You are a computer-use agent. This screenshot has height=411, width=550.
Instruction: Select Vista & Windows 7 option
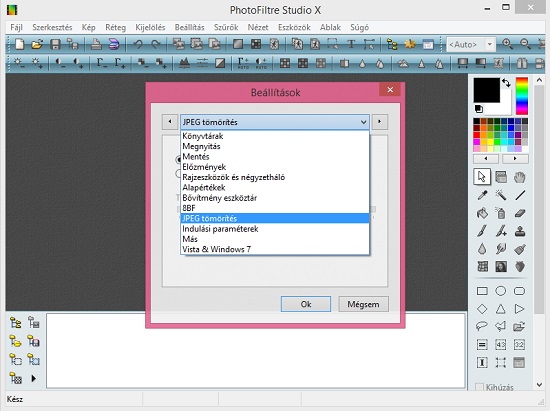(x=275, y=249)
